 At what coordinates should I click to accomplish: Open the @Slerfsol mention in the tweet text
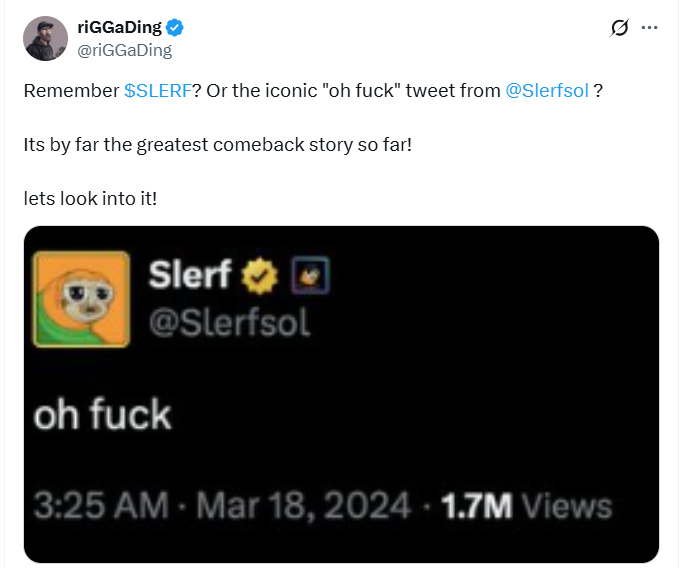(x=547, y=90)
